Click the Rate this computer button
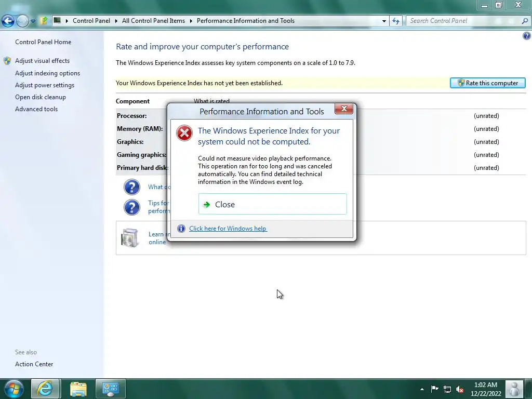 pos(487,83)
